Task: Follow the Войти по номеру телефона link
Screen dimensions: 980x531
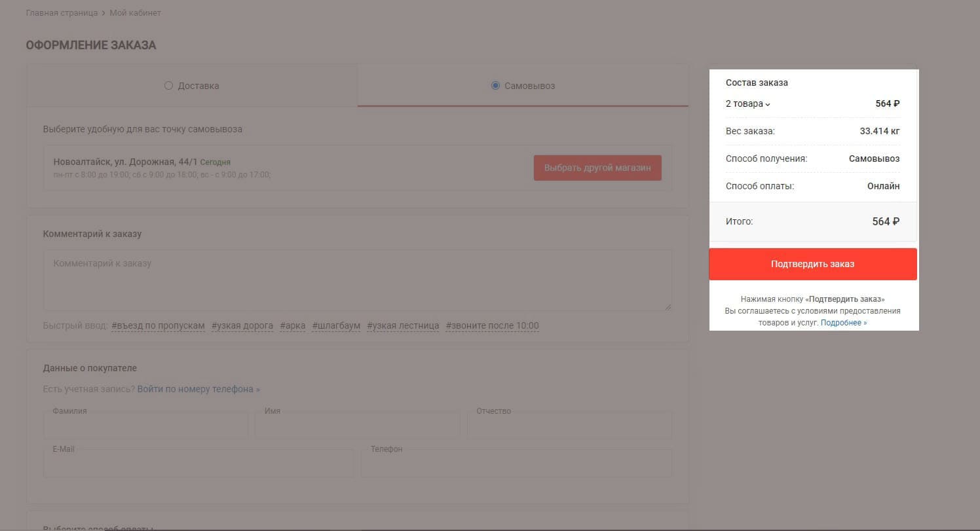Action: [198, 389]
